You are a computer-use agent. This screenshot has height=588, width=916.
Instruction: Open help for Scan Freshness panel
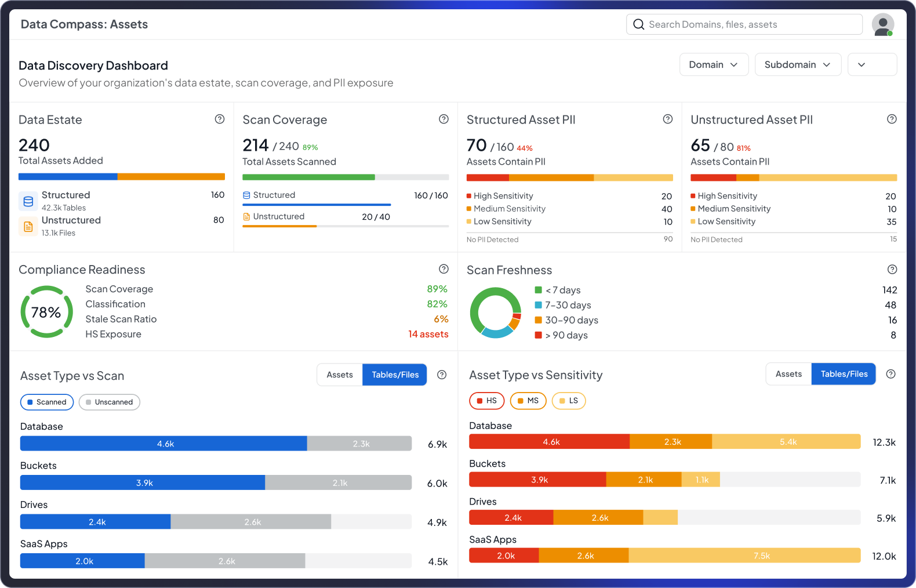pos(892,269)
